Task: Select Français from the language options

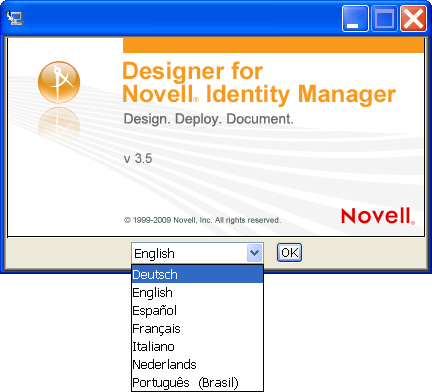Action: (197, 328)
